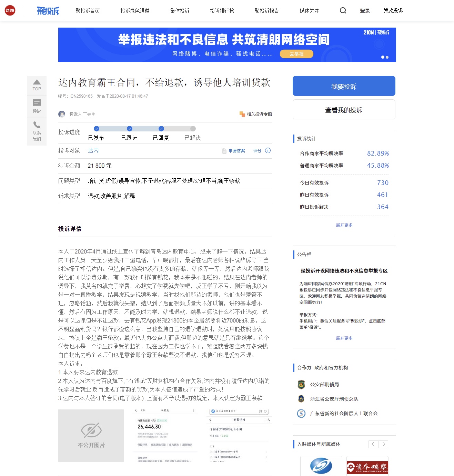The height and width of the screenshot is (476, 454).
Task: Click 我要投诉 in top navigation
Action: click(x=393, y=11)
